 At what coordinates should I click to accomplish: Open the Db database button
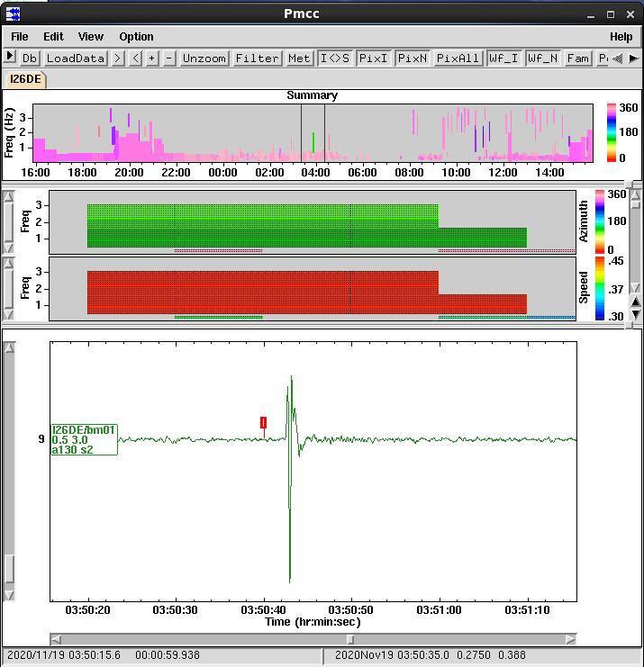tap(30, 59)
